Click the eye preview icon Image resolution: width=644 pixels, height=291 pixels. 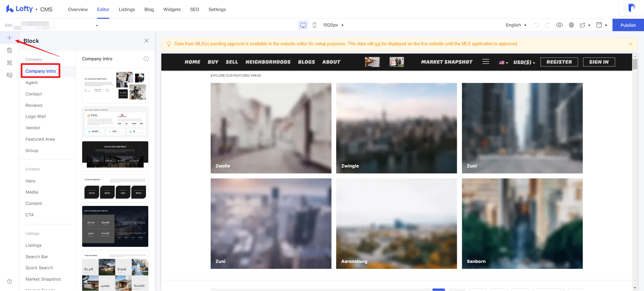coord(559,25)
